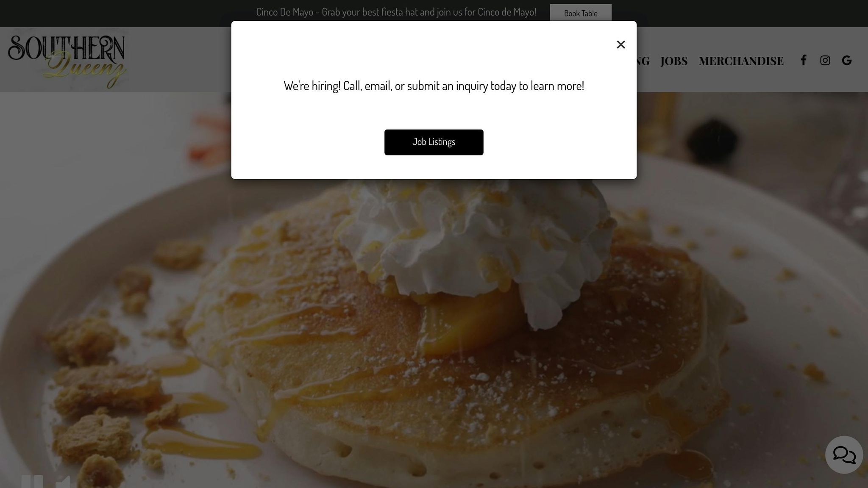Open the Instagram profile icon
The width and height of the screenshot is (868, 488).
[825, 60]
